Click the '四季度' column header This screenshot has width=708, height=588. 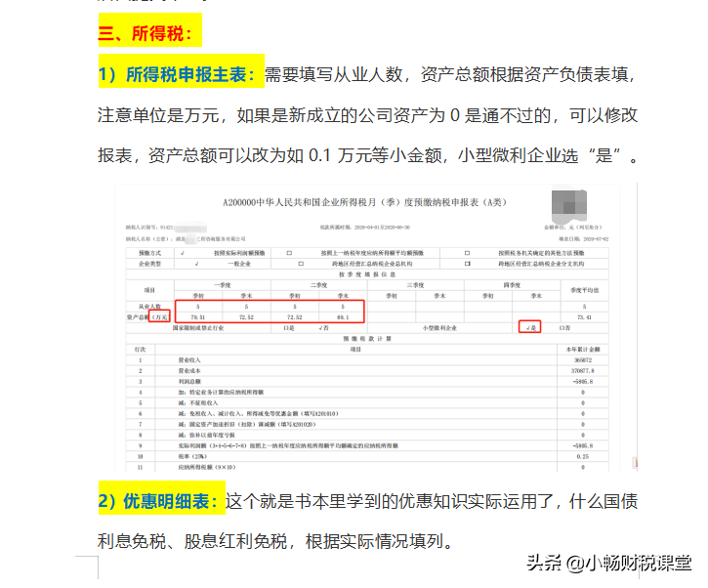(512, 285)
